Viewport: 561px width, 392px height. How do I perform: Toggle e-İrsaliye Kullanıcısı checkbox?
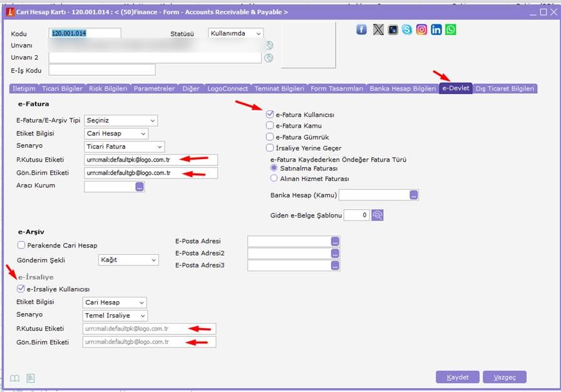point(21,289)
